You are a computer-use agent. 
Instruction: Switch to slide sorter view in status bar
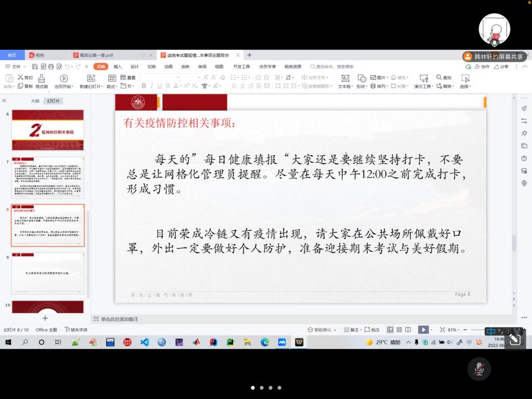tap(399, 329)
